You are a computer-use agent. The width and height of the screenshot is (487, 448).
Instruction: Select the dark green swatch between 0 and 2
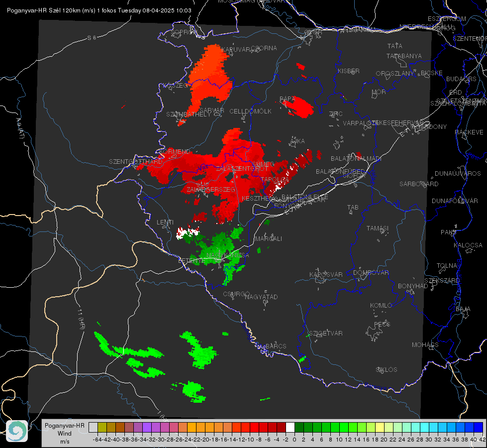coord(299,427)
